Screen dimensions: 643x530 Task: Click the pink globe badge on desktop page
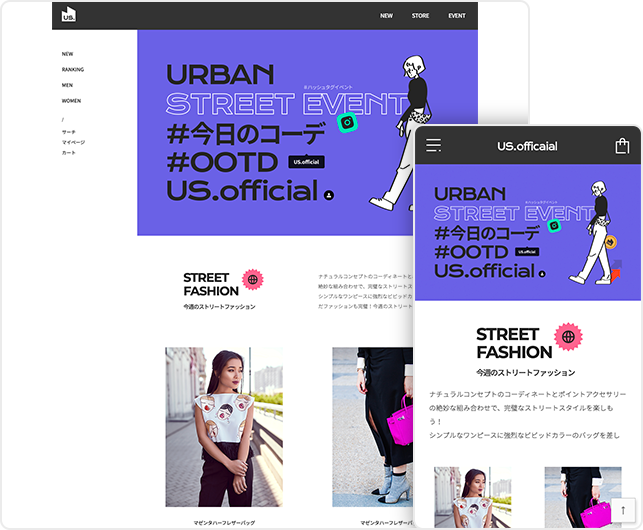(x=253, y=280)
